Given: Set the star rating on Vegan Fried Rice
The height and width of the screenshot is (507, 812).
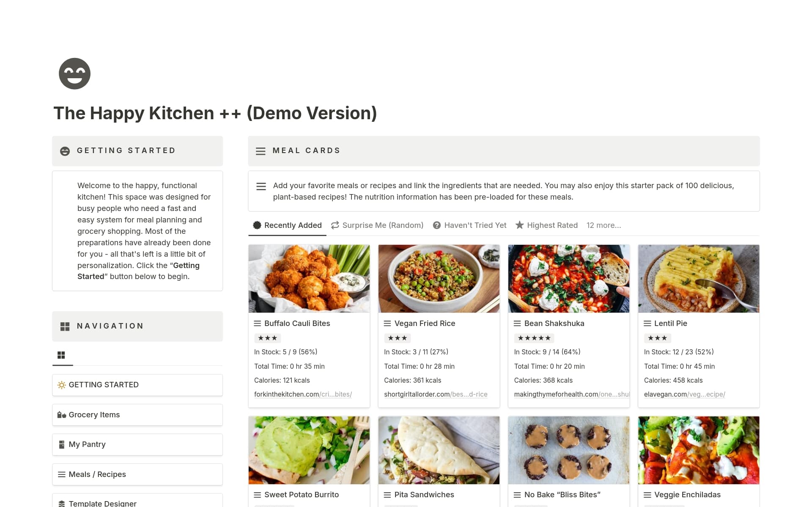Looking at the screenshot, I should coord(397,338).
